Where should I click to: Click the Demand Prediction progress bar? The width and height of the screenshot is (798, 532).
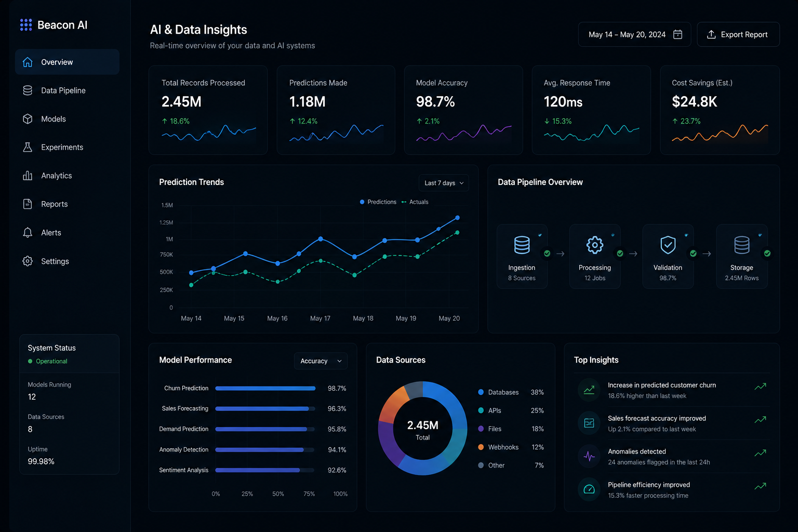(x=265, y=429)
